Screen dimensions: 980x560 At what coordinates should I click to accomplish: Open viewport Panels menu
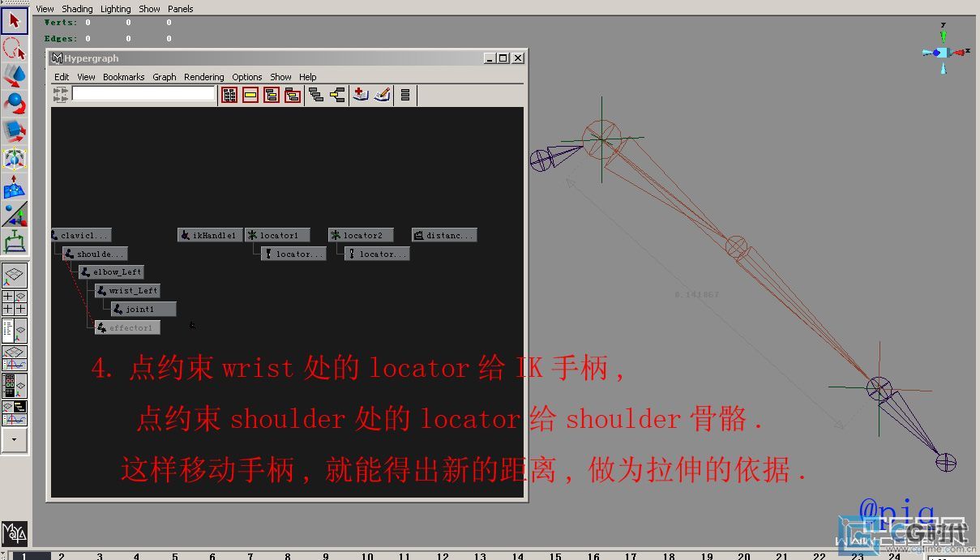[x=180, y=9]
